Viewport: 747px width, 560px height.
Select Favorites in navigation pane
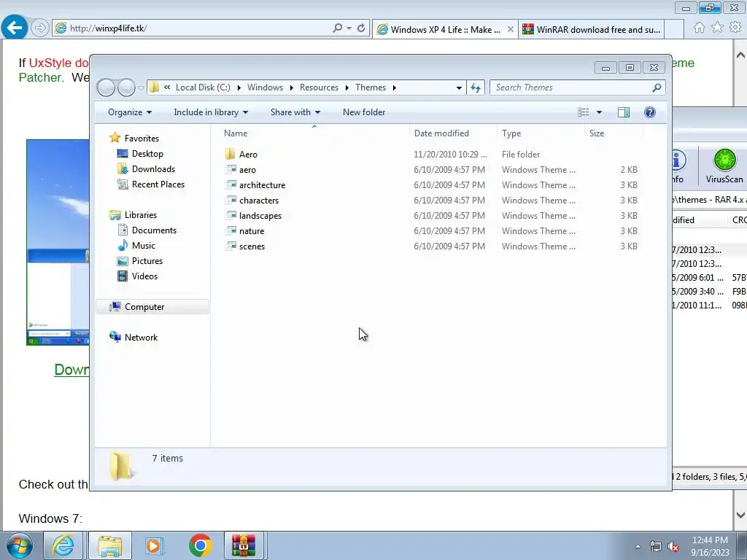pyautogui.click(x=142, y=138)
